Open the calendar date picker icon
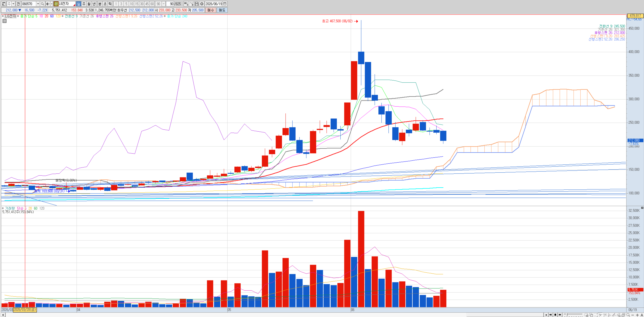 tap(225, 4)
